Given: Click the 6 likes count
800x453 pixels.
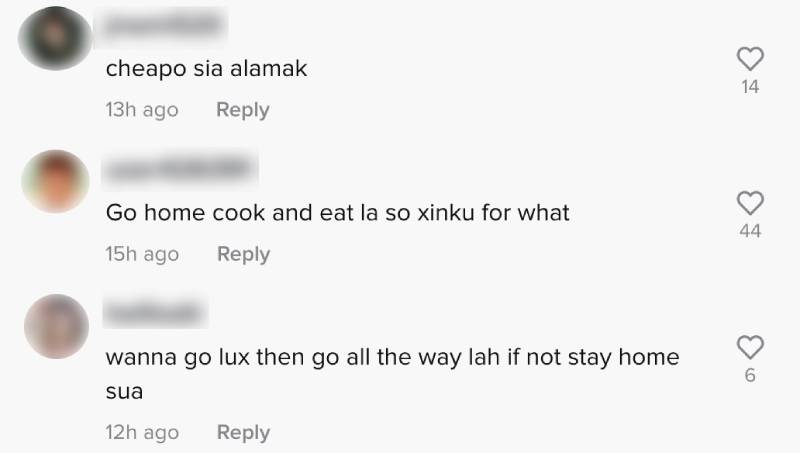Looking at the screenshot, I should pyautogui.click(x=750, y=375).
